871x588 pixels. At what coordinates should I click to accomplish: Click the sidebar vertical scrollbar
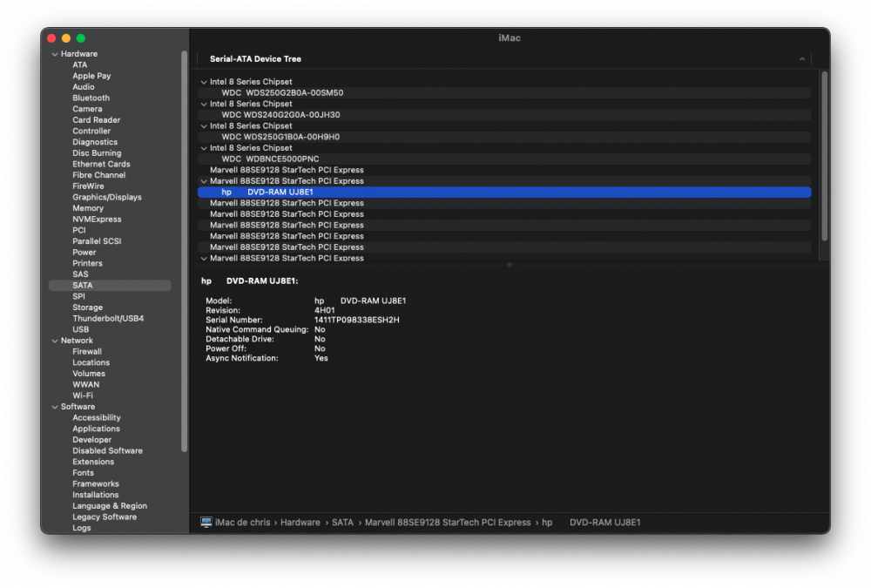184,253
